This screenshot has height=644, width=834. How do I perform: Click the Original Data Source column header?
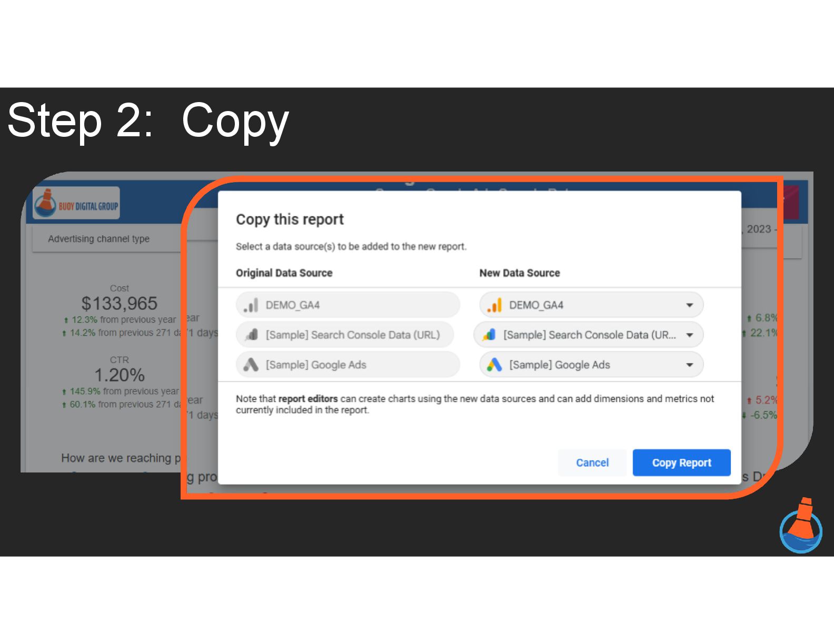(x=284, y=273)
